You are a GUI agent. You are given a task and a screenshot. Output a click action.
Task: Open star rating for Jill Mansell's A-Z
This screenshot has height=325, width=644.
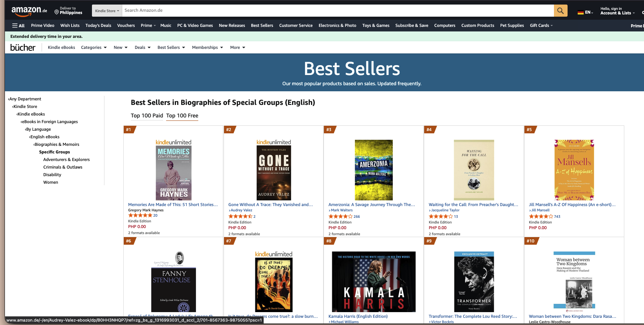[x=541, y=216]
